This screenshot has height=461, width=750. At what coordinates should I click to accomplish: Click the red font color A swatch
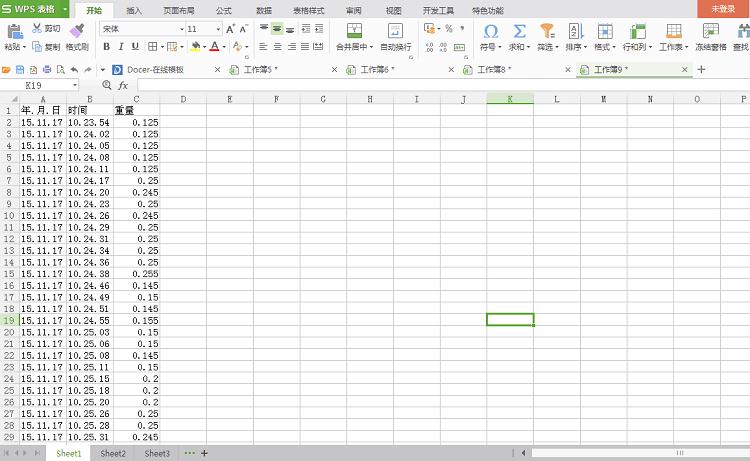214,46
